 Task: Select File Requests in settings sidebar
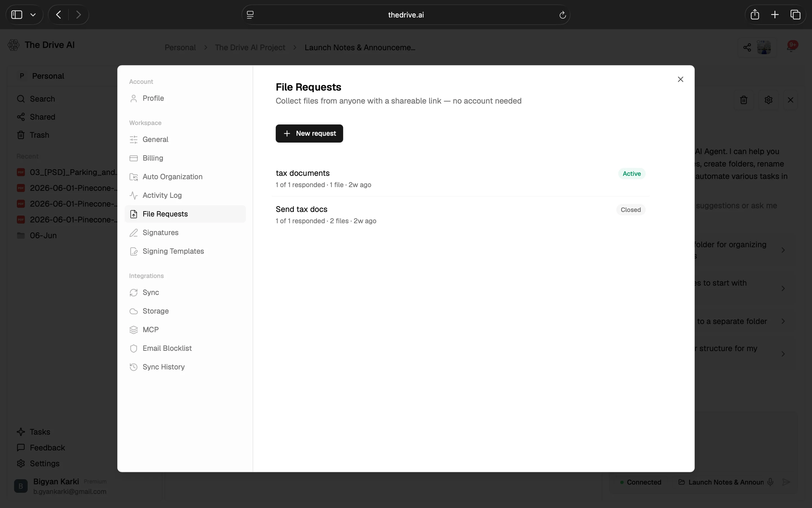(185, 214)
